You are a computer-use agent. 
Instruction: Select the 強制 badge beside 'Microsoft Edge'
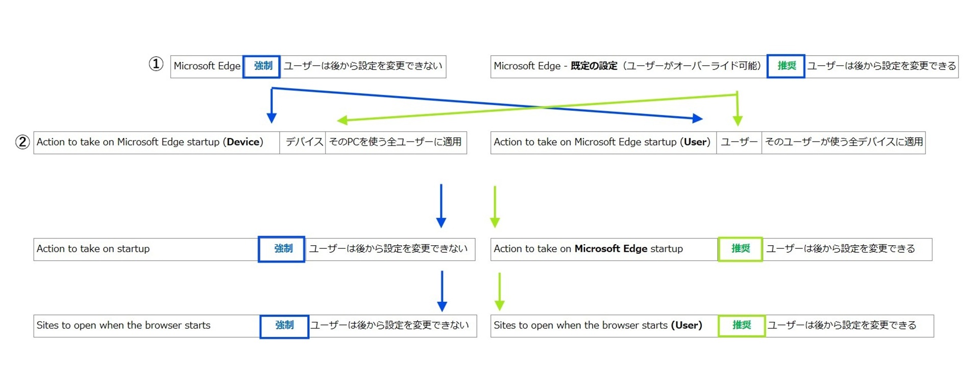[262, 66]
